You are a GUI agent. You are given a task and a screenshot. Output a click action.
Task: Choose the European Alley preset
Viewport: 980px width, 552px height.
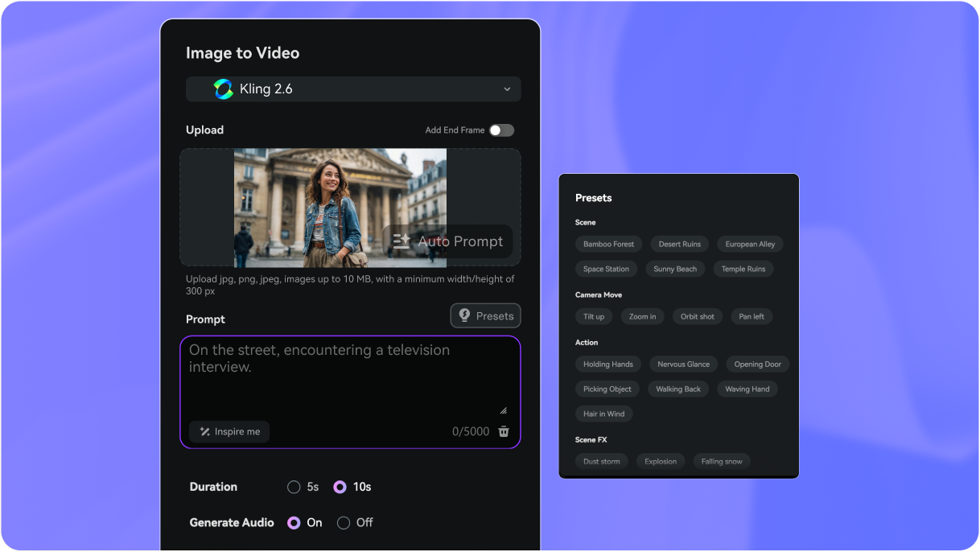click(750, 244)
